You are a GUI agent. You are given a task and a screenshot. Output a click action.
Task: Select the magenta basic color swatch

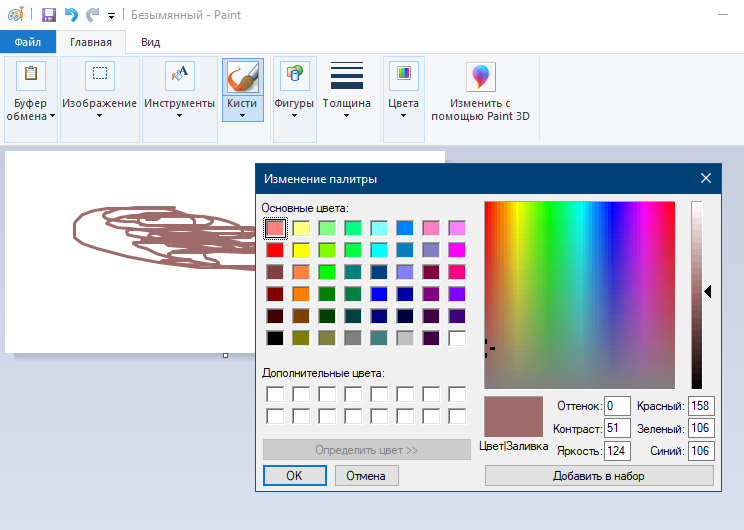tap(457, 250)
